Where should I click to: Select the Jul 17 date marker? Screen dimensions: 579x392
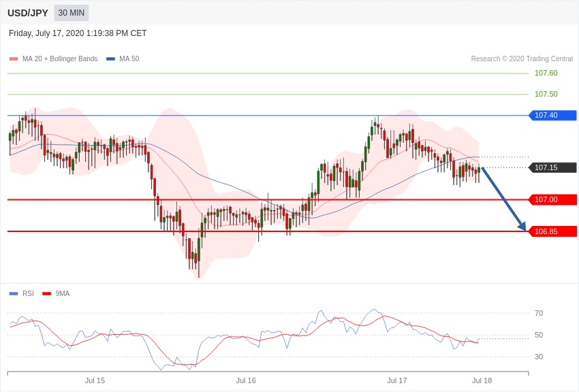[396, 380]
